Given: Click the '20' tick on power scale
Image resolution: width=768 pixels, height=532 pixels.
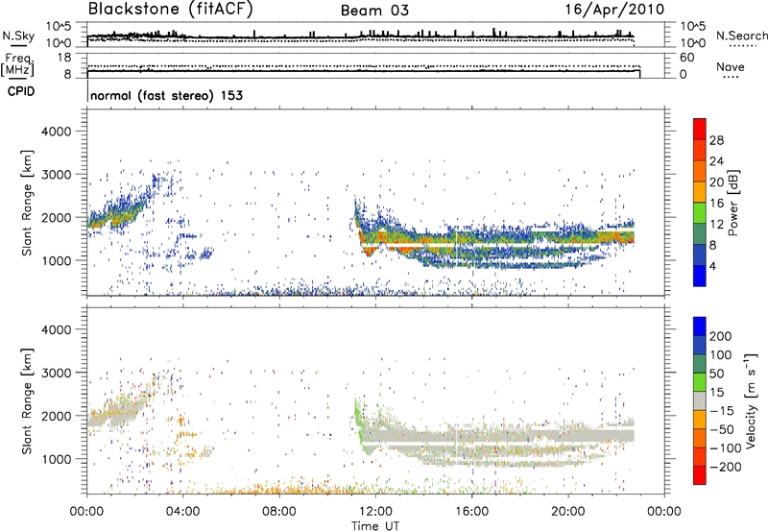Looking at the screenshot, I should pyautogui.click(x=716, y=182).
